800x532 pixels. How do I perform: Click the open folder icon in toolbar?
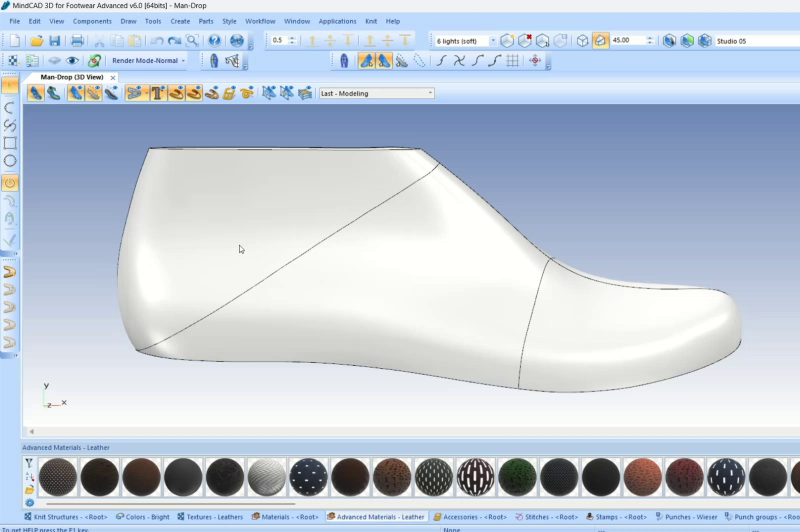(x=36, y=41)
